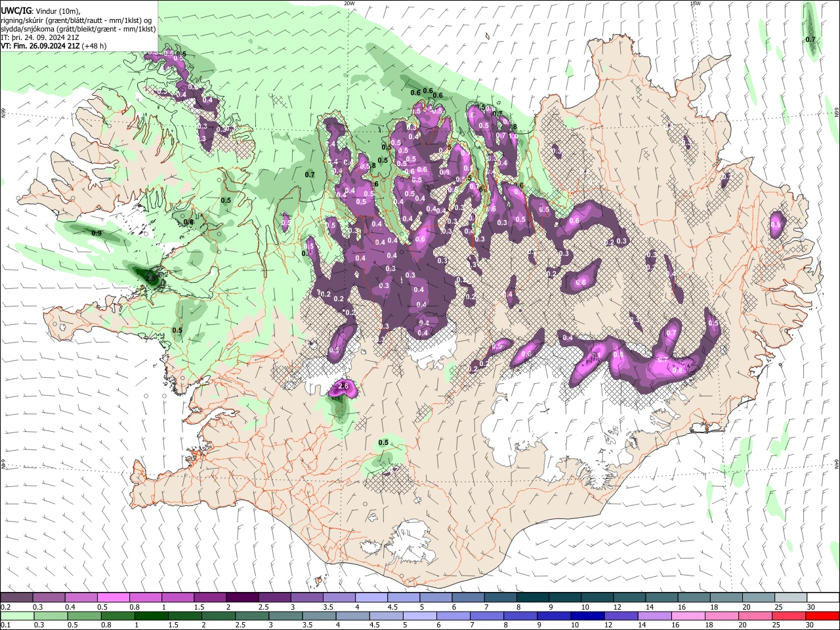The width and height of the screenshot is (840, 630).
Task: Click the 'VT: Fim. 26.09.2024 21Z' valid time
Action: point(41,47)
